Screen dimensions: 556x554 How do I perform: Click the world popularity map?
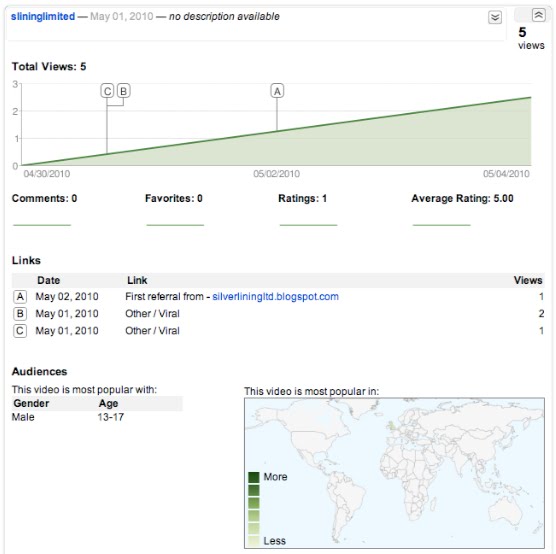(394, 473)
